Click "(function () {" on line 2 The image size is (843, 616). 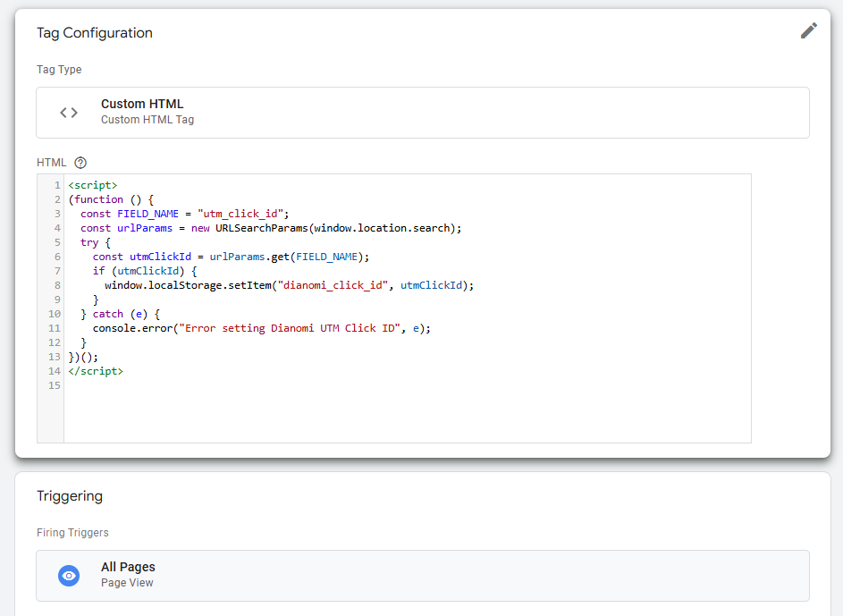(111, 199)
